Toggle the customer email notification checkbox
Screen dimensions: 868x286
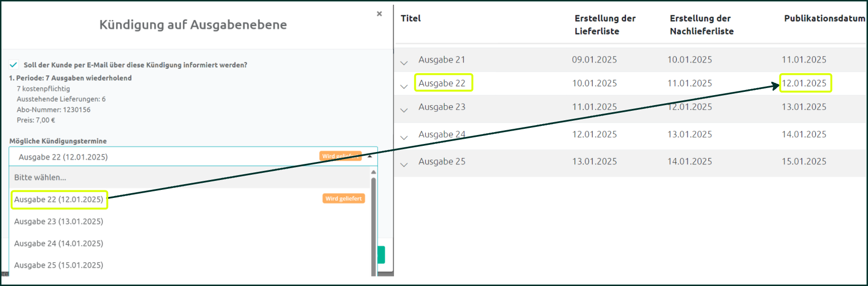[14, 65]
